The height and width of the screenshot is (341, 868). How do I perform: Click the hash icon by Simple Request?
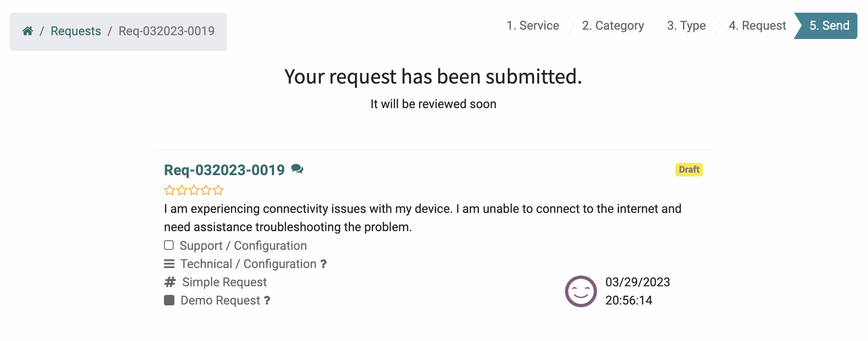tap(170, 282)
